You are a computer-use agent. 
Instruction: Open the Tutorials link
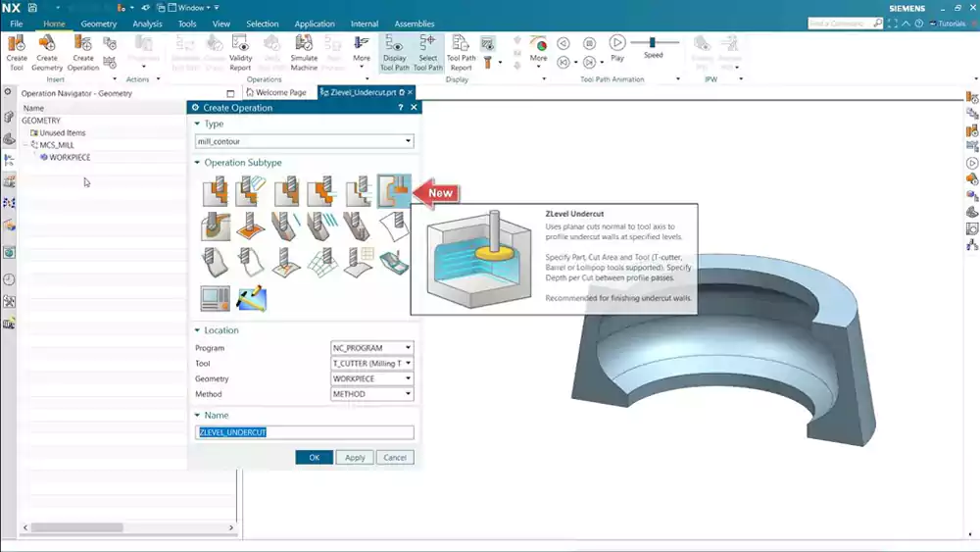(x=948, y=24)
